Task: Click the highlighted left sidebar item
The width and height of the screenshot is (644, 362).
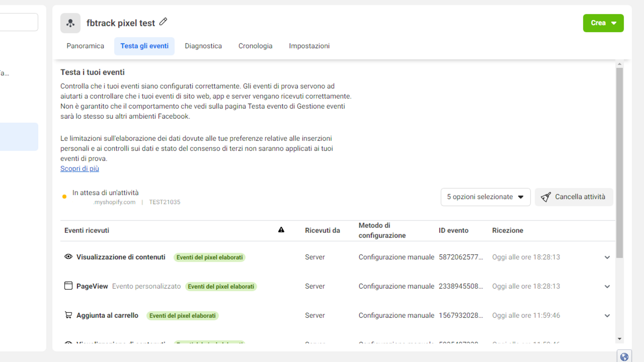Action: 19,137
